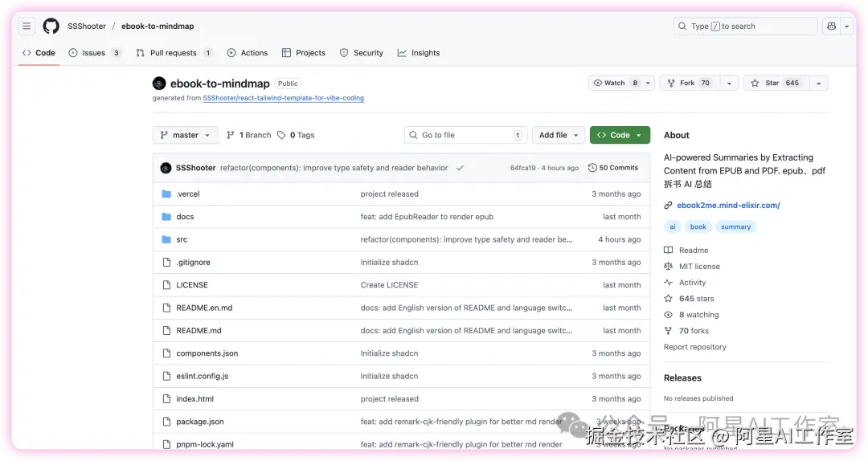Click the commit status checkmark icon

coord(460,168)
